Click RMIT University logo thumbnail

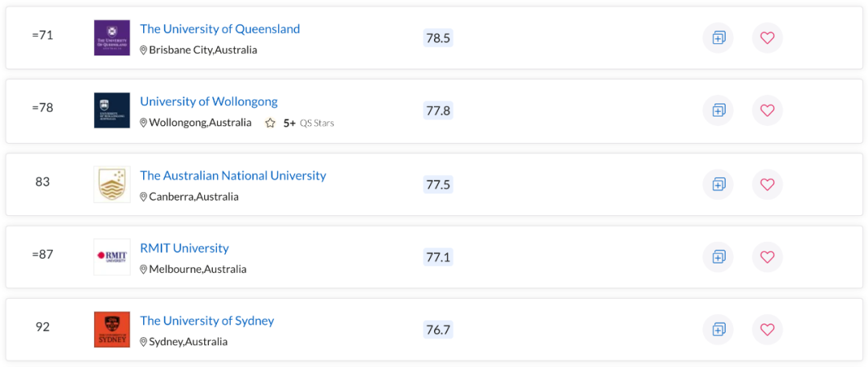(112, 256)
